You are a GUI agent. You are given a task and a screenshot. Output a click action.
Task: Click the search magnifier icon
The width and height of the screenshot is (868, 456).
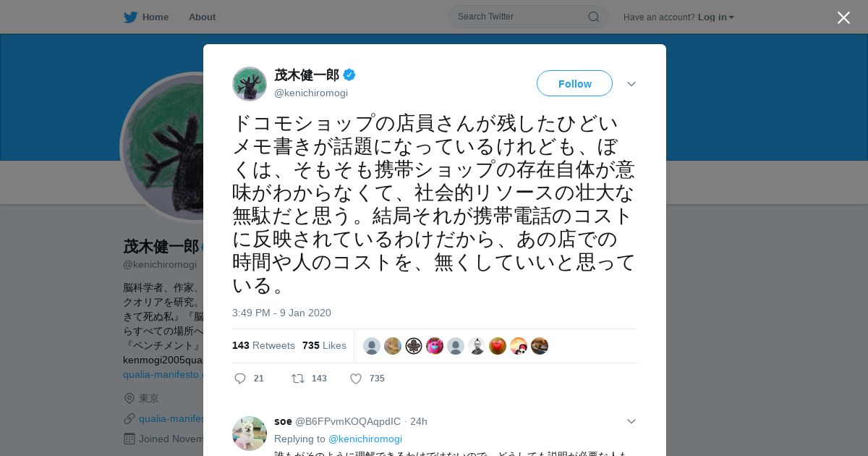click(593, 17)
